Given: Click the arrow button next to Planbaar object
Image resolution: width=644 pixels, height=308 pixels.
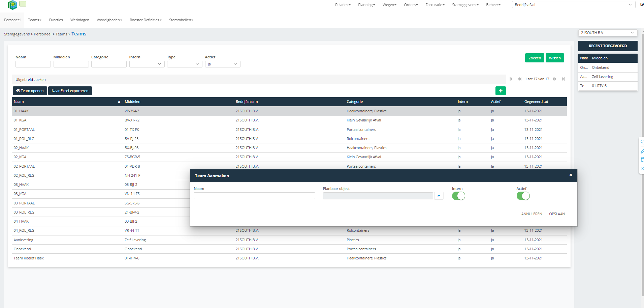Looking at the screenshot, I should click(439, 196).
